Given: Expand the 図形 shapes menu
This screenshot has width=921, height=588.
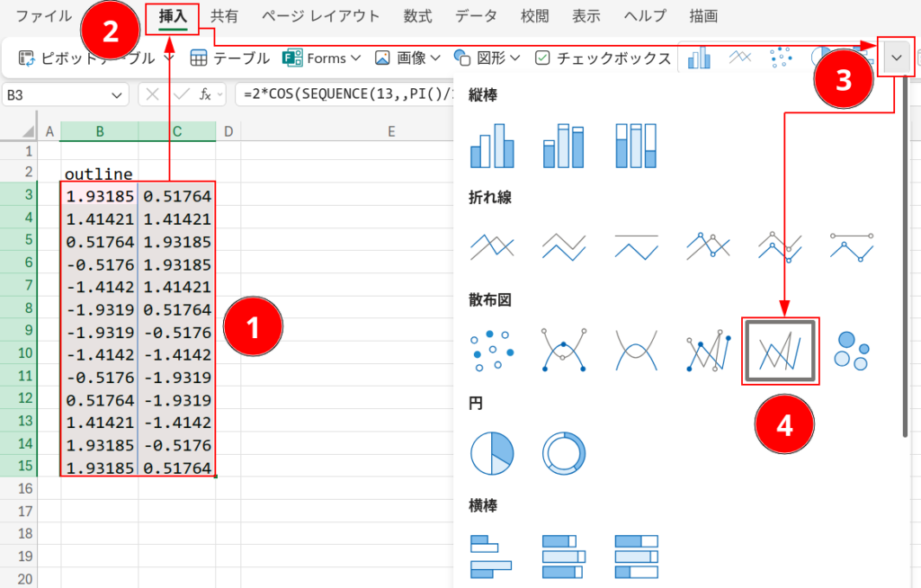Looking at the screenshot, I should 494,57.
